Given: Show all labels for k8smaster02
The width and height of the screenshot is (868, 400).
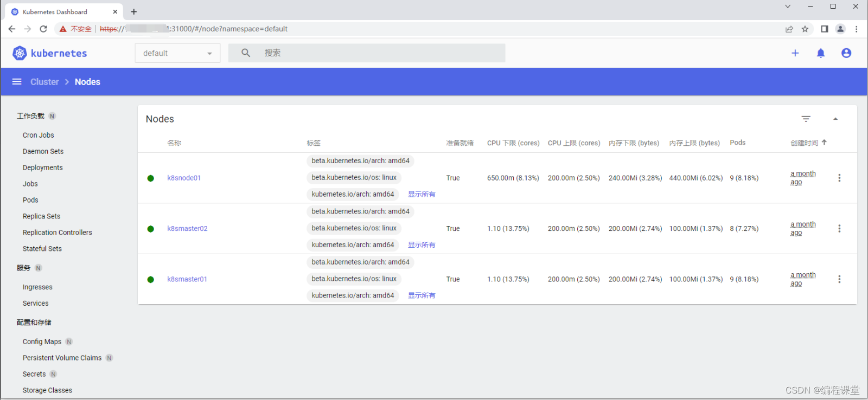Looking at the screenshot, I should pyautogui.click(x=422, y=245).
